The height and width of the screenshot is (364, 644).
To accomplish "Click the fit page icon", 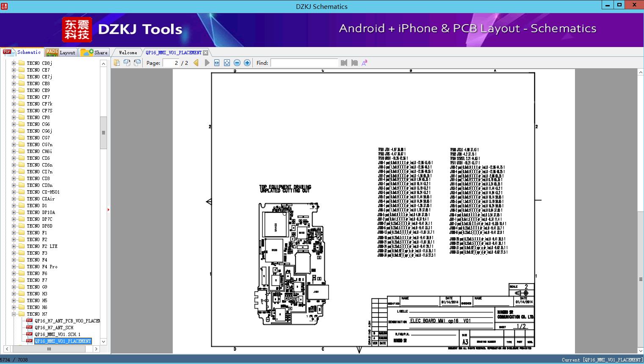I will 227,63.
